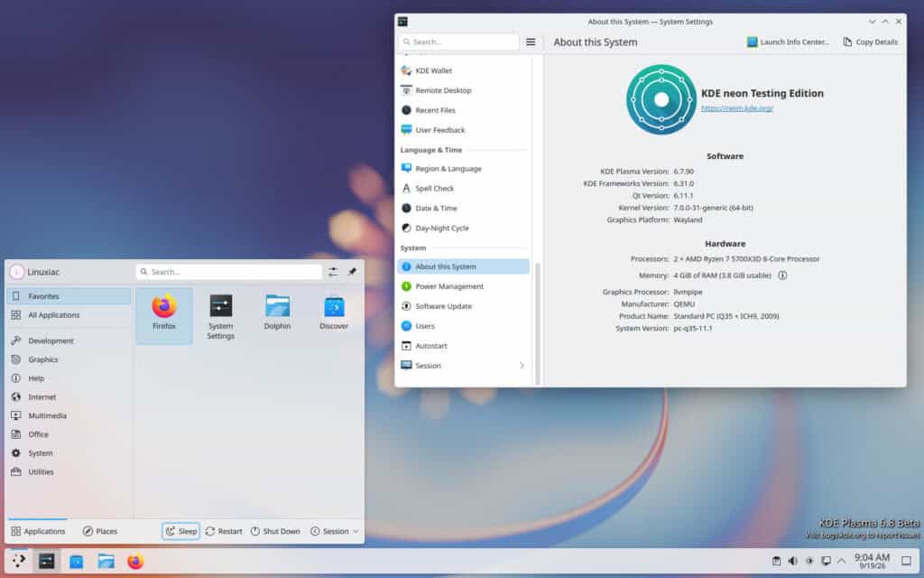
Task: Open Date & Time settings
Action: click(x=463, y=209)
